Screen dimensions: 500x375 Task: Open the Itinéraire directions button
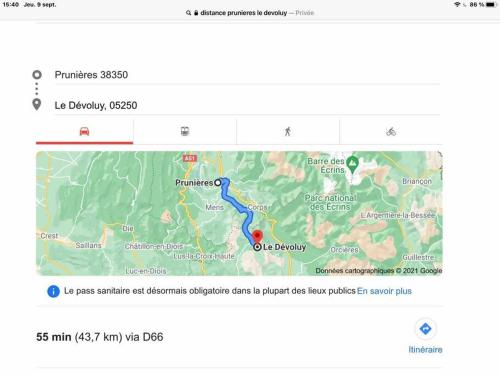(x=425, y=336)
